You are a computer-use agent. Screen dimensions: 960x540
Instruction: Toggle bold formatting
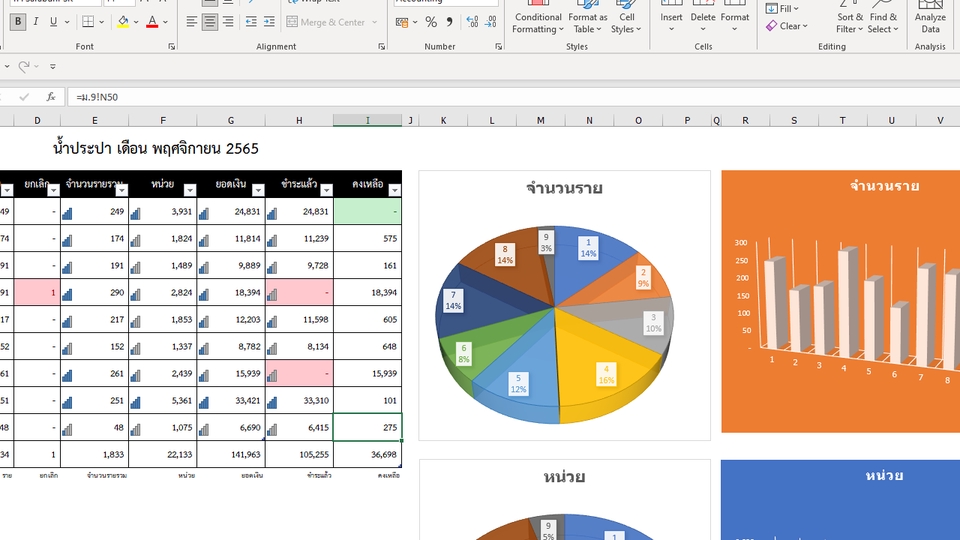(18, 22)
